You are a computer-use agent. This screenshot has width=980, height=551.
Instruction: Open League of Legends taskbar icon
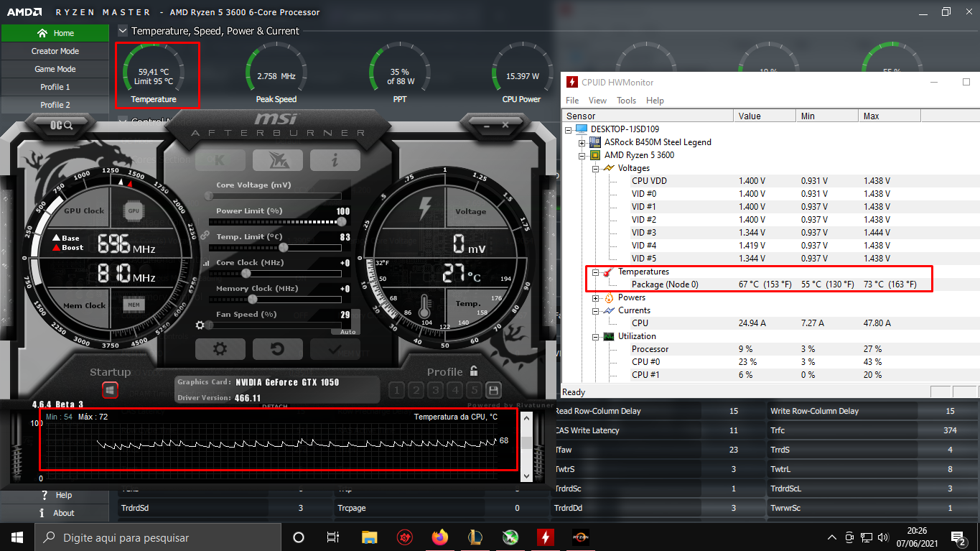click(x=475, y=537)
